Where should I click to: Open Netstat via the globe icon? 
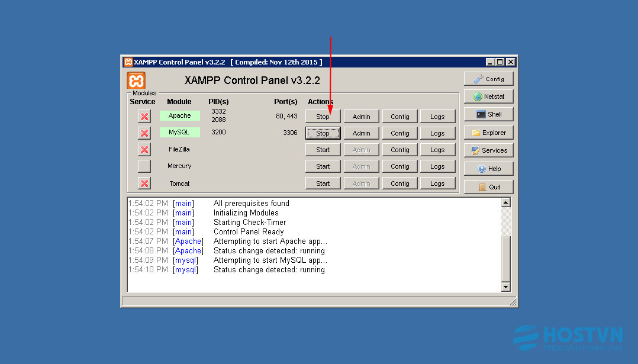click(x=488, y=97)
